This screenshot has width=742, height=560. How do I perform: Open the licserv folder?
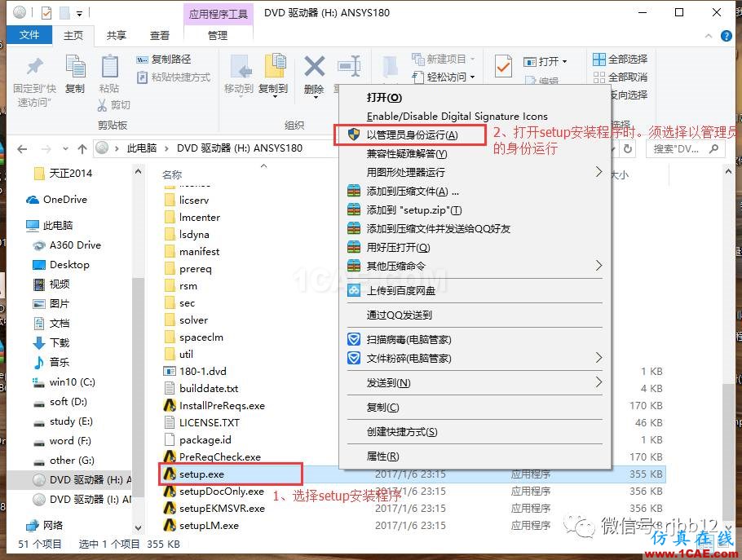point(193,200)
